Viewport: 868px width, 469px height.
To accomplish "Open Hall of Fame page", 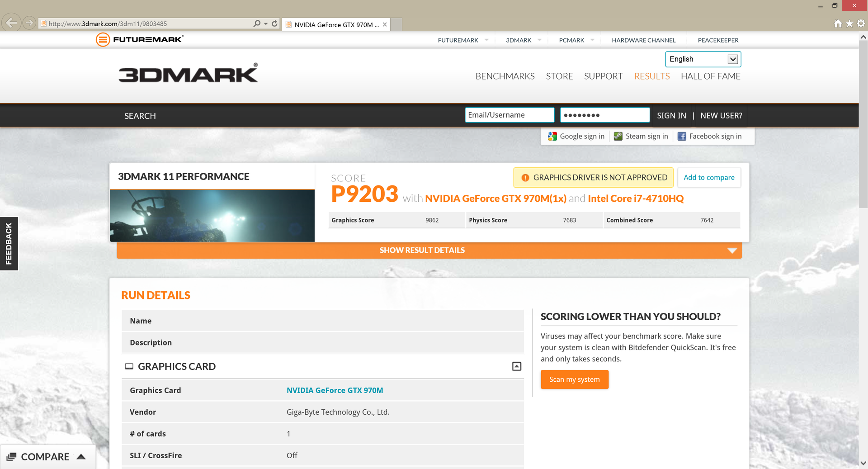I will click(x=711, y=76).
